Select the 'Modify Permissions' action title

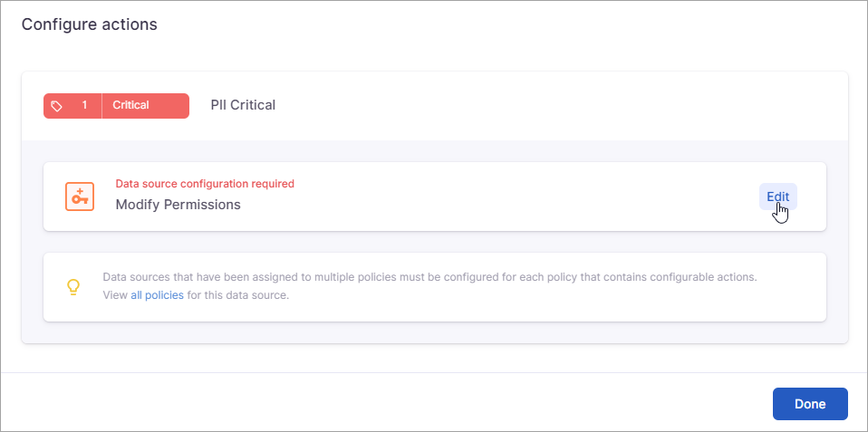[x=178, y=205]
